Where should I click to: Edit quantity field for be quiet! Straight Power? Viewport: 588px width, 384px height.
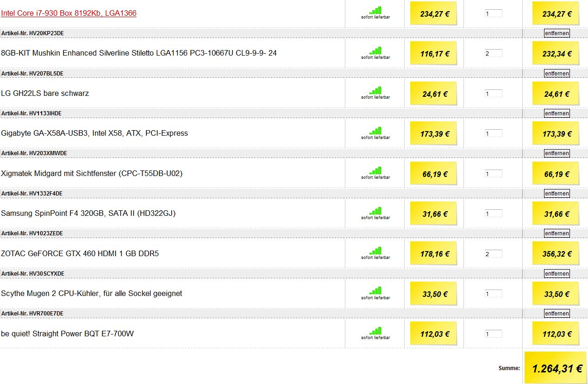[x=493, y=334]
